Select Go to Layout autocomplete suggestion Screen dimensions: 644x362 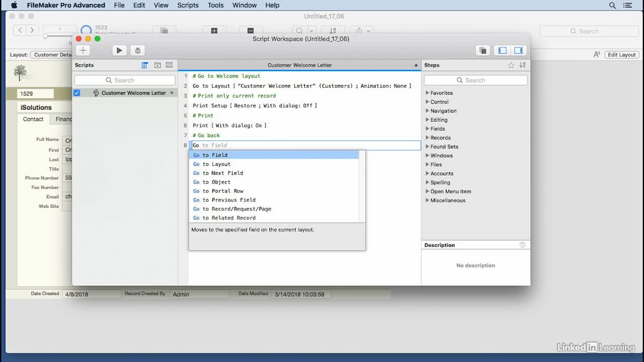pos(274,164)
